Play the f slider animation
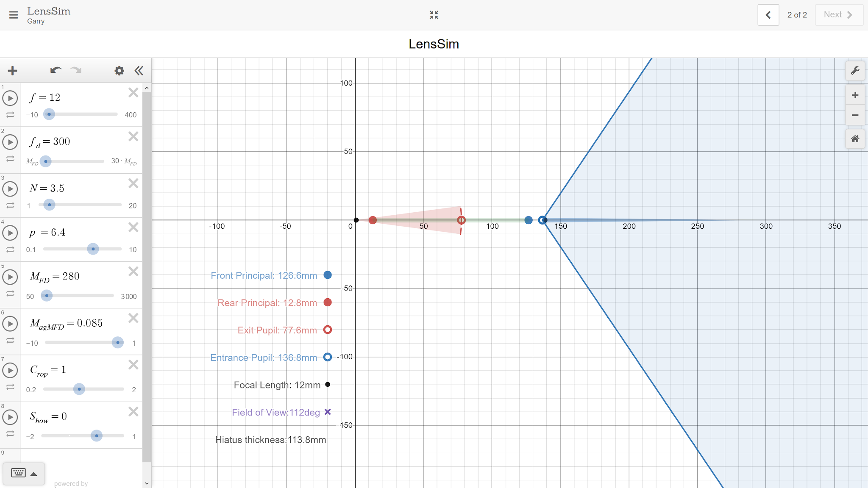Image resolution: width=868 pixels, height=488 pixels. pyautogui.click(x=10, y=98)
